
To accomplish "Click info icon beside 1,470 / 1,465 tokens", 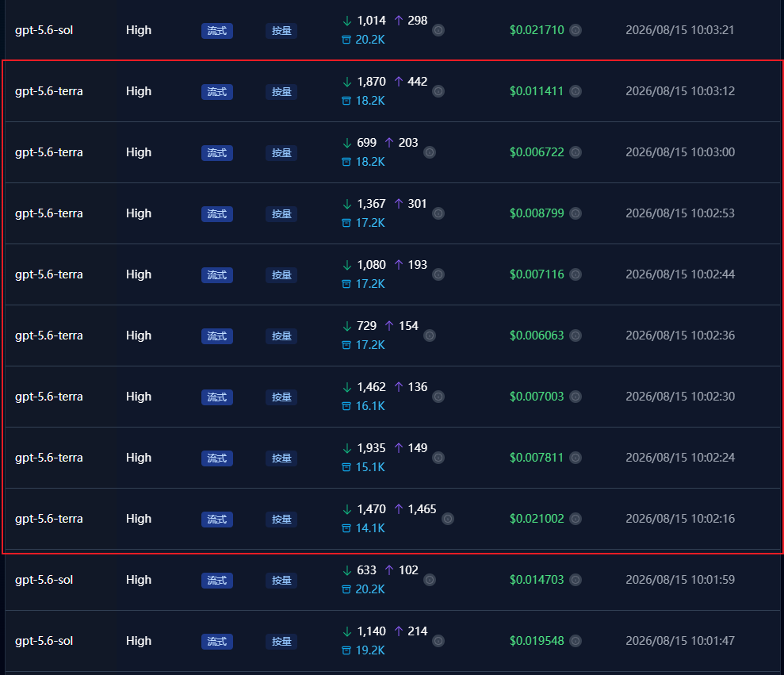I will pyautogui.click(x=448, y=519).
